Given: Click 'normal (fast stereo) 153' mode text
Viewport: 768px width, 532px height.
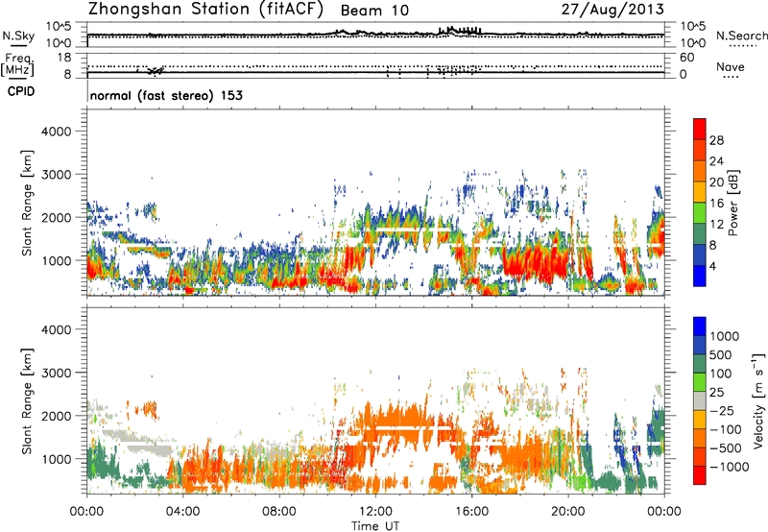Looking at the screenshot, I should click(x=166, y=95).
